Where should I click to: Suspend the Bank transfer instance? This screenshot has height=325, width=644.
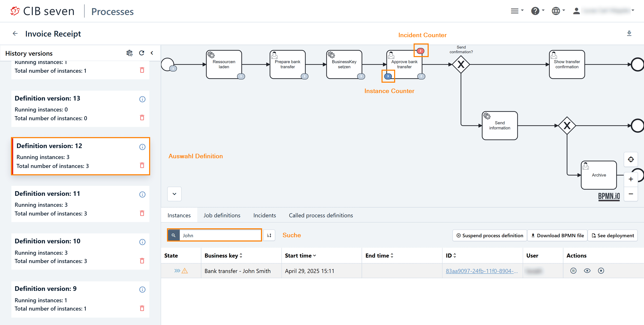[573, 271]
